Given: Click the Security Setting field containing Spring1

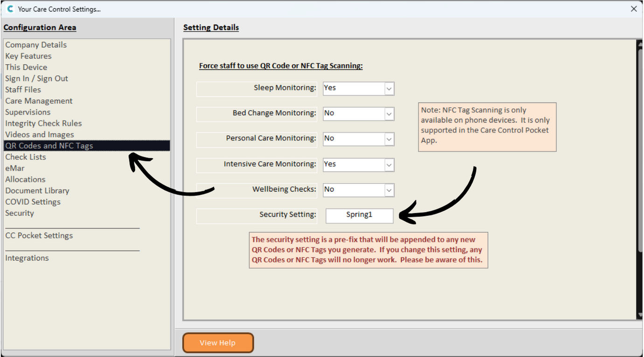Looking at the screenshot, I should pyautogui.click(x=360, y=215).
